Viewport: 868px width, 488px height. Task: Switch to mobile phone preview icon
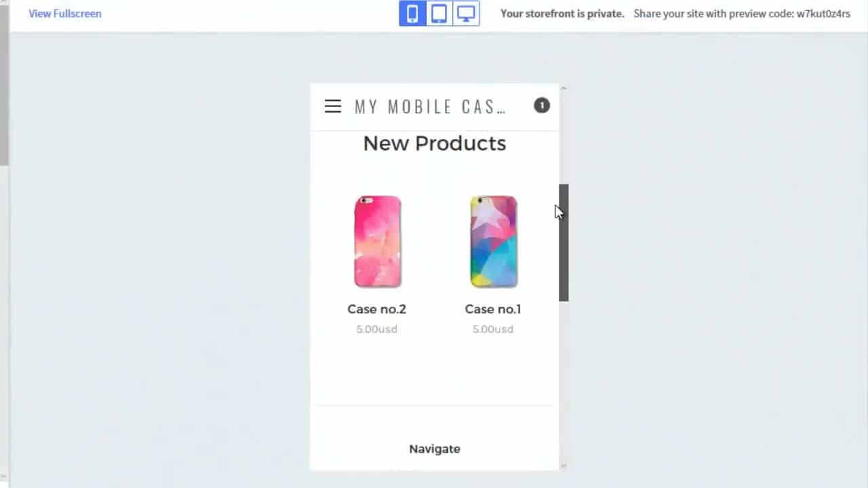(x=412, y=14)
